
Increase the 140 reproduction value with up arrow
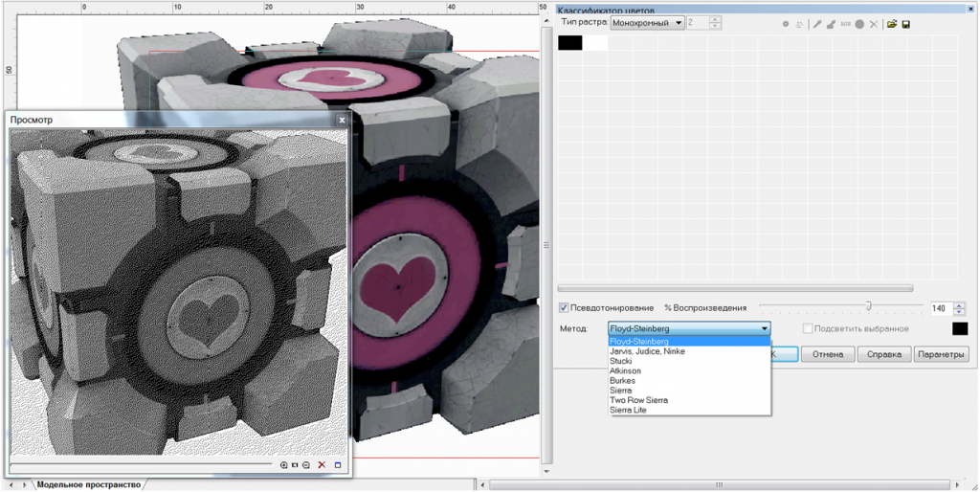tap(959, 305)
